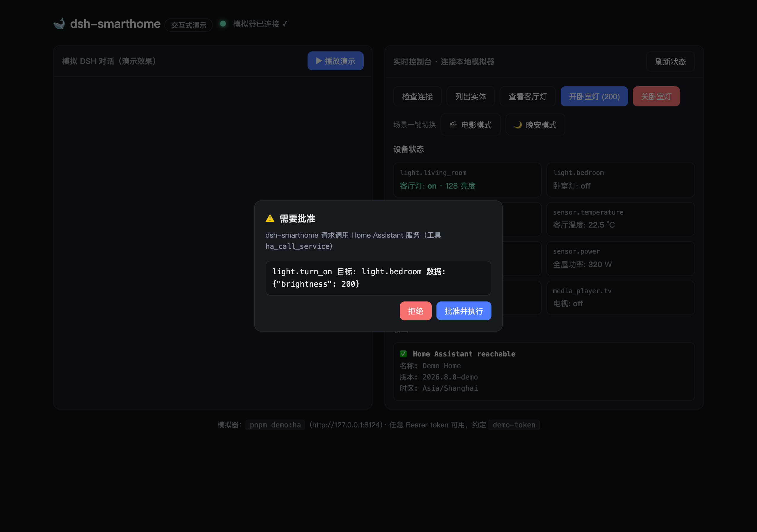The width and height of the screenshot is (757, 532).
Task: Reject the request with 拒绝
Action: (x=415, y=311)
